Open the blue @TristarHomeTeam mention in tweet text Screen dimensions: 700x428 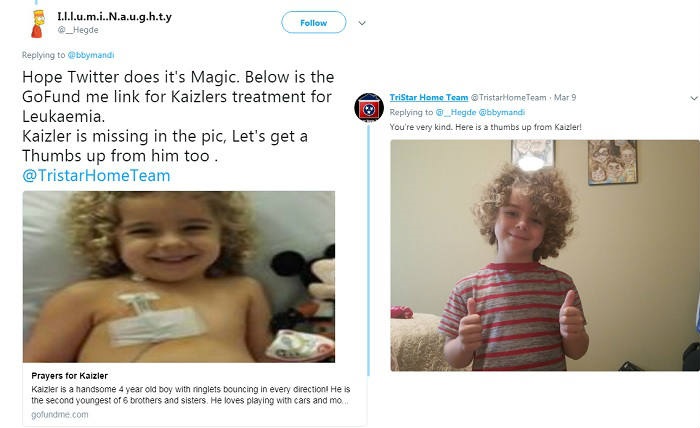click(x=96, y=175)
